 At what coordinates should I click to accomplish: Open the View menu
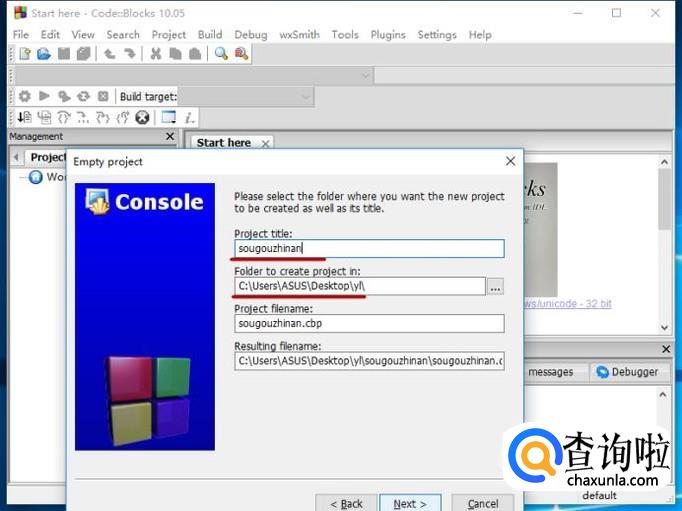[83, 35]
